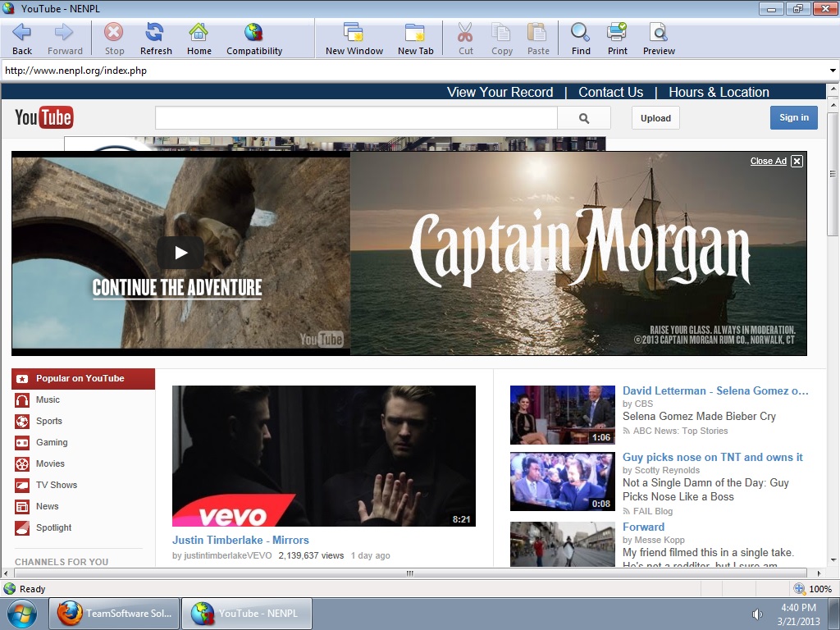
Task: Click the YouTube logo
Action: tap(44, 118)
